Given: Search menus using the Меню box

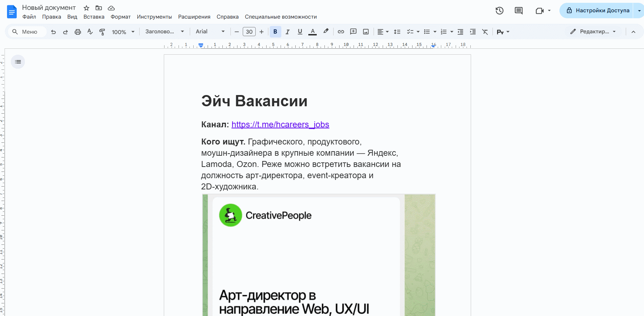Looking at the screenshot, I should pos(27,32).
